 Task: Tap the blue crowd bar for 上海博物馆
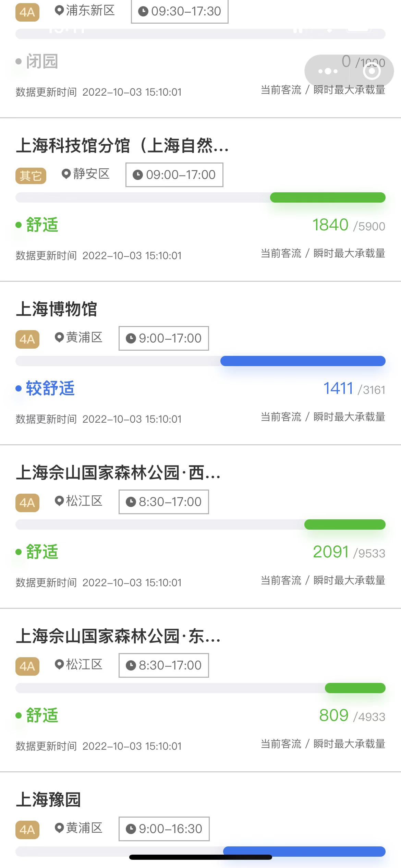click(303, 361)
